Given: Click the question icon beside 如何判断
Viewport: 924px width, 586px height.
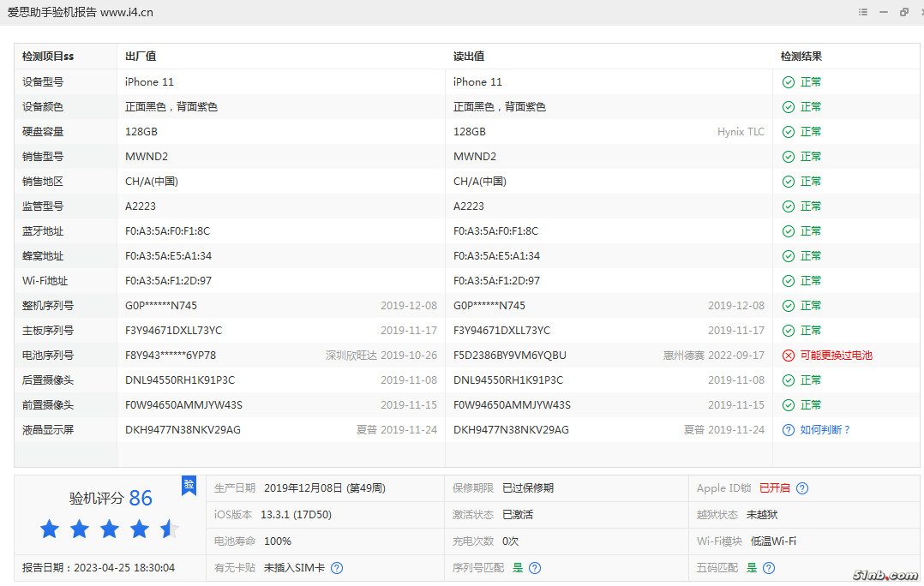Looking at the screenshot, I should [789, 430].
